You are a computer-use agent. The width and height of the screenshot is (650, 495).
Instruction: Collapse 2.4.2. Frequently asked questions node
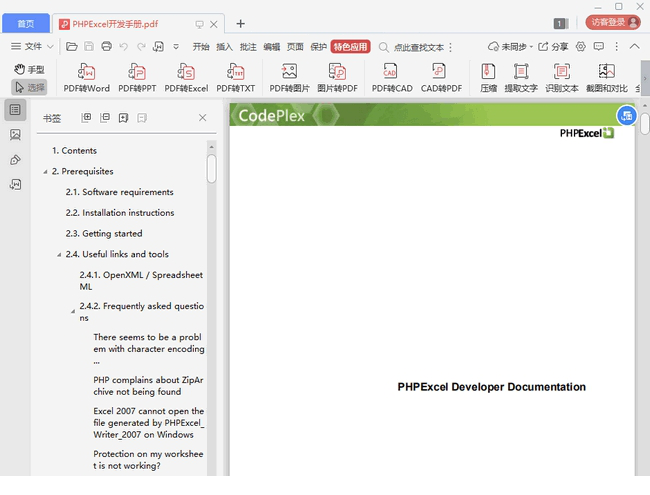(x=73, y=311)
